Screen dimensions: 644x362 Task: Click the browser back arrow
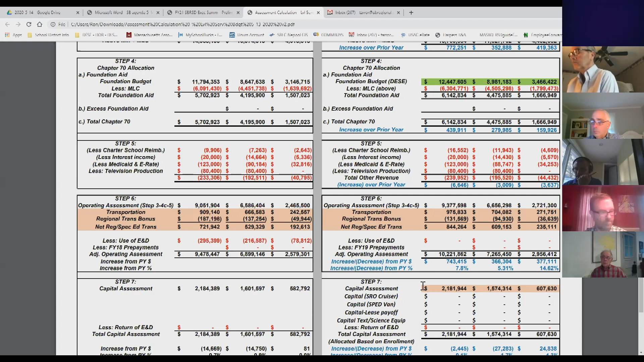click(x=7, y=24)
